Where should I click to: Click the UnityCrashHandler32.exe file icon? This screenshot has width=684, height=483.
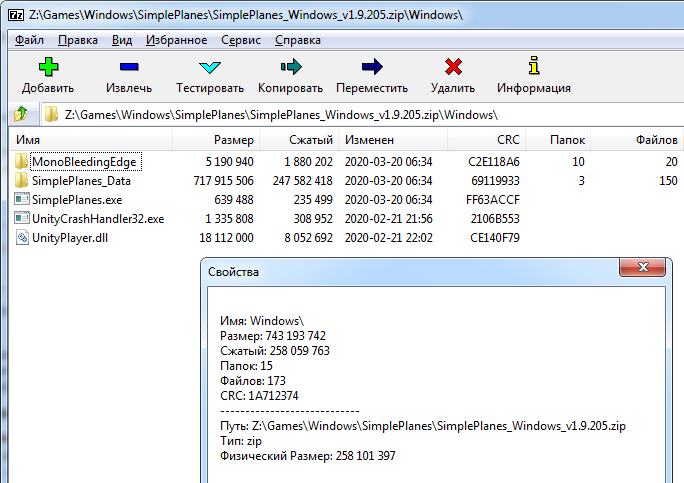(22, 218)
